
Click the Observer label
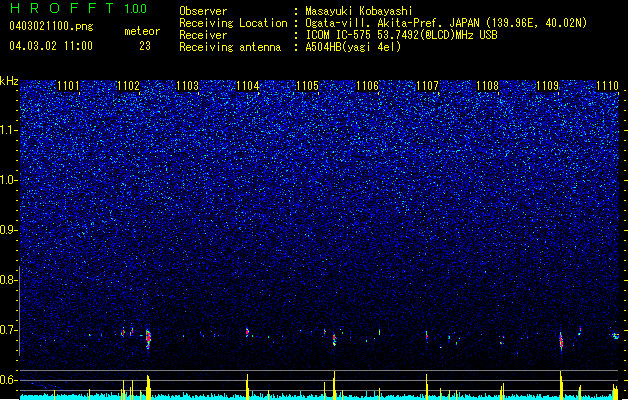coord(203,11)
